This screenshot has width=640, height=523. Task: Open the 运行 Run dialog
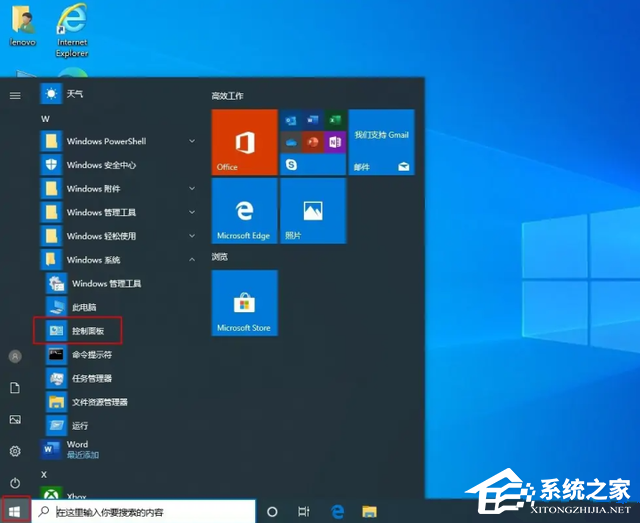click(x=121, y=425)
